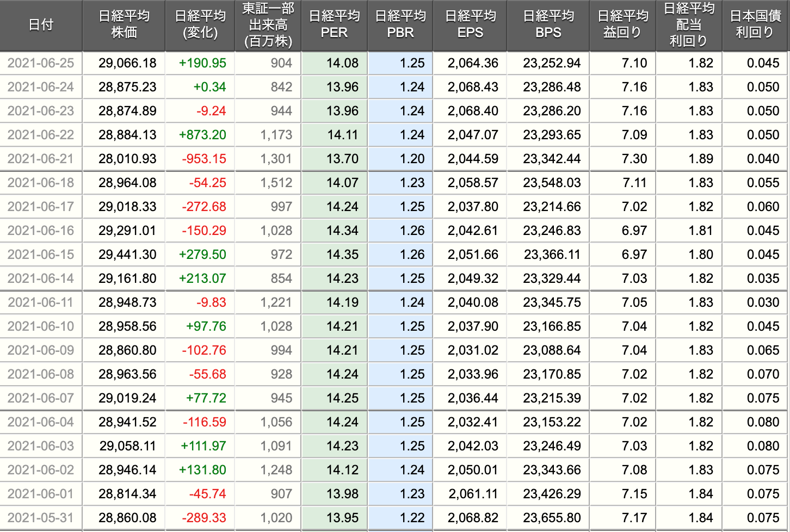Click the 日付 column header
This screenshot has height=532, width=790.
coord(41,25)
